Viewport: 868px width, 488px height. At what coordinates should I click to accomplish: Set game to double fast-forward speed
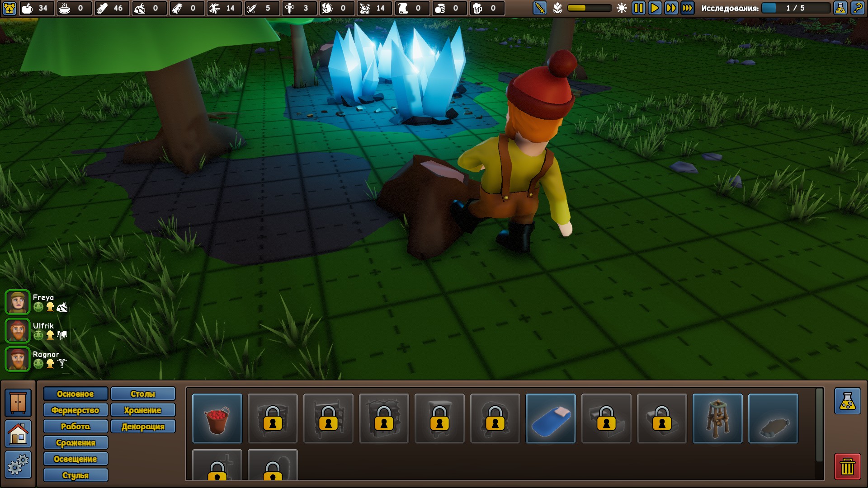tap(671, 8)
